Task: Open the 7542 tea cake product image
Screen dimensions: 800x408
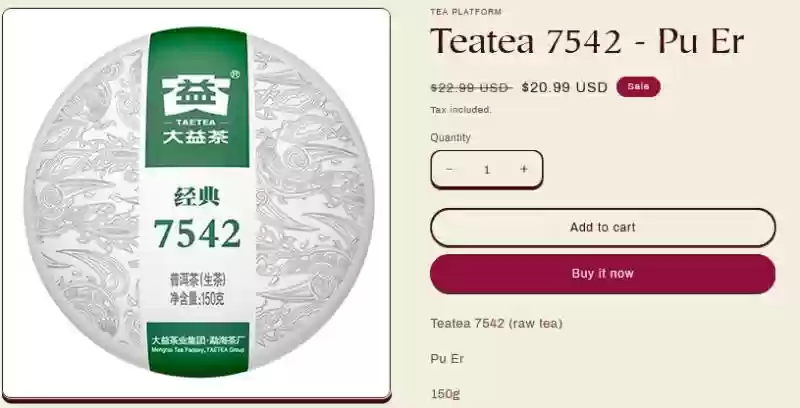Action: [197, 203]
